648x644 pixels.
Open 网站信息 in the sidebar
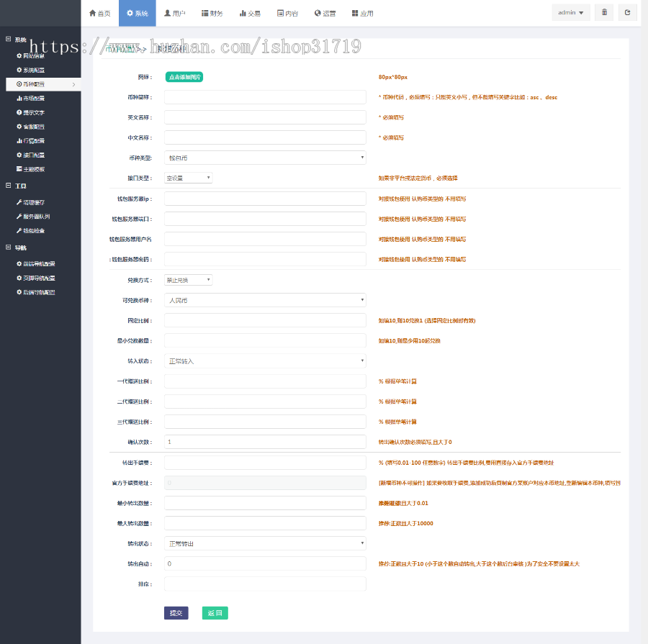click(x=30, y=56)
